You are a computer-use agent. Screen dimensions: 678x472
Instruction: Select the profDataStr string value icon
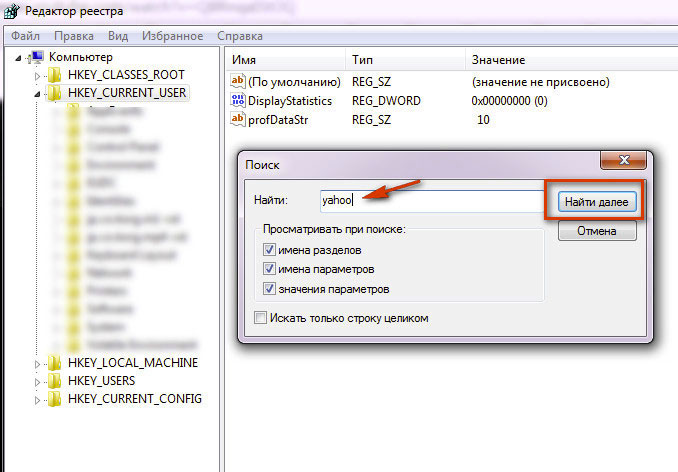pos(238,119)
